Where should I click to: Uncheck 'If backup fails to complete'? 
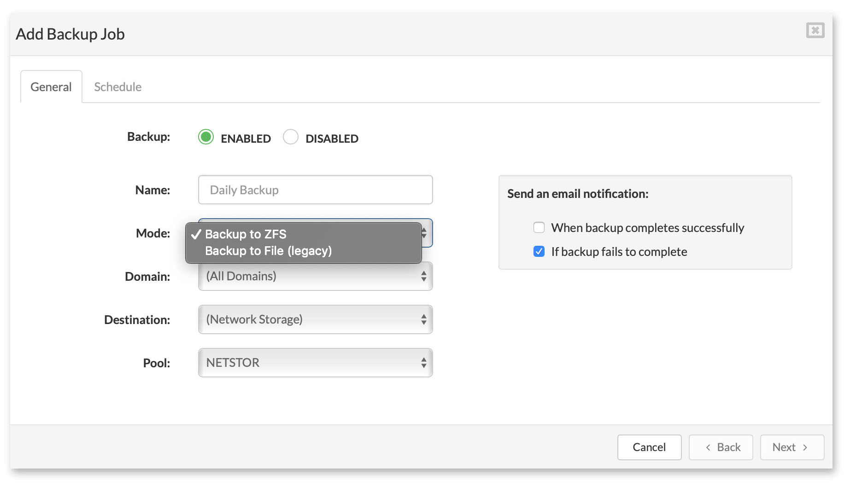[x=539, y=252]
